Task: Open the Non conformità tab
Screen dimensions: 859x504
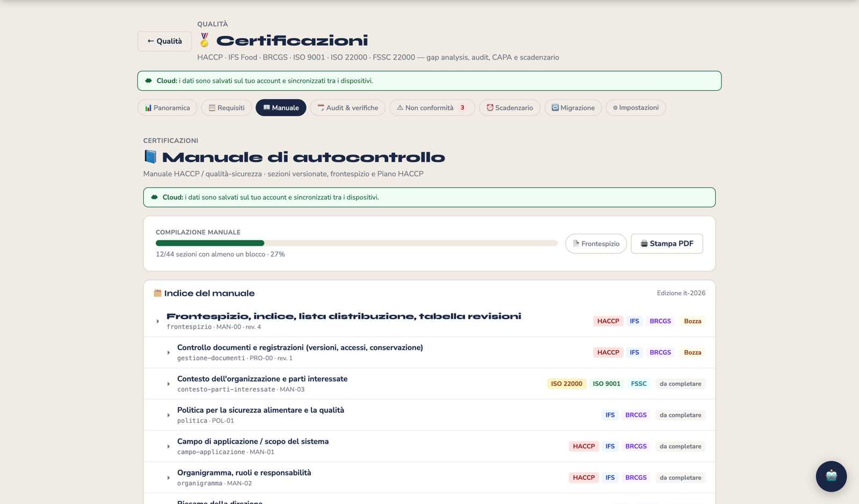Action: pyautogui.click(x=432, y=108)
